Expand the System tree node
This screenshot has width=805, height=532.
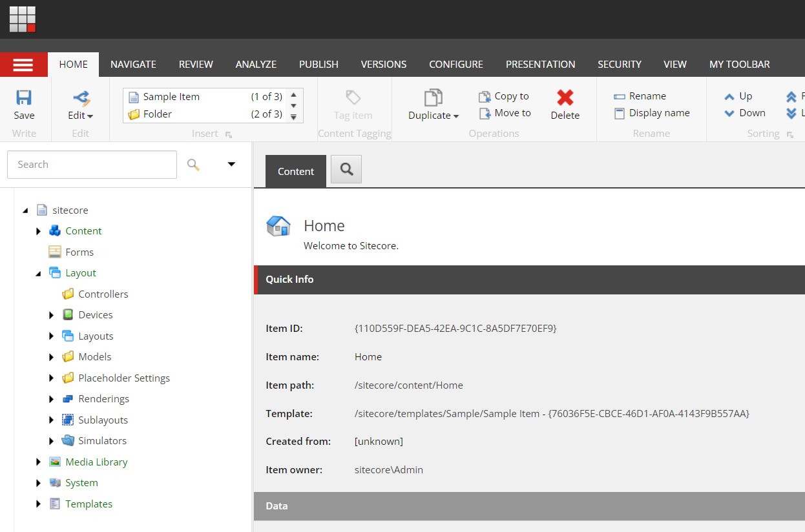point(38,483)
